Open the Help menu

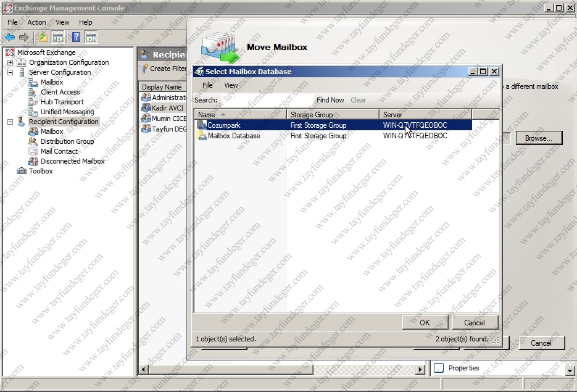tap(86, 22)
